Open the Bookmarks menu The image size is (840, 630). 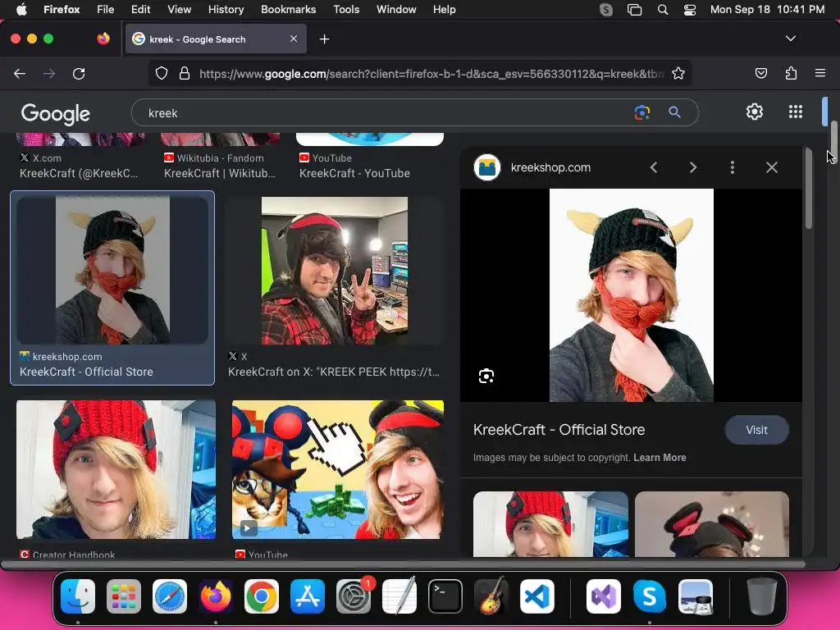288,9
